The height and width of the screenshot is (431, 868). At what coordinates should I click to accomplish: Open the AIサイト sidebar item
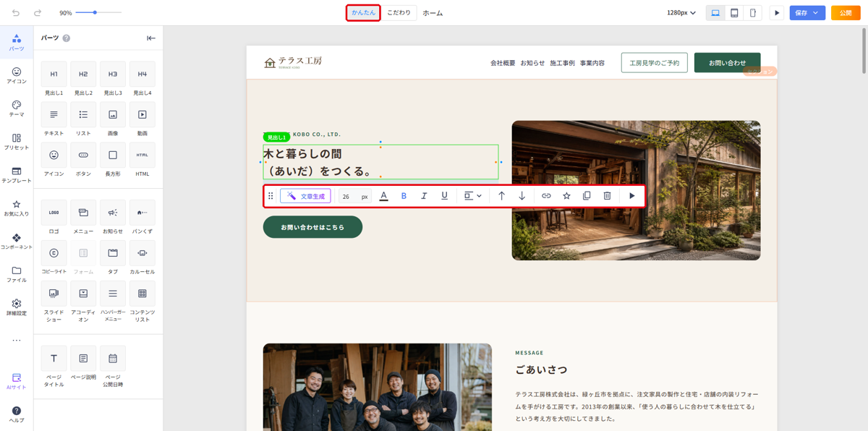[17, 382]
